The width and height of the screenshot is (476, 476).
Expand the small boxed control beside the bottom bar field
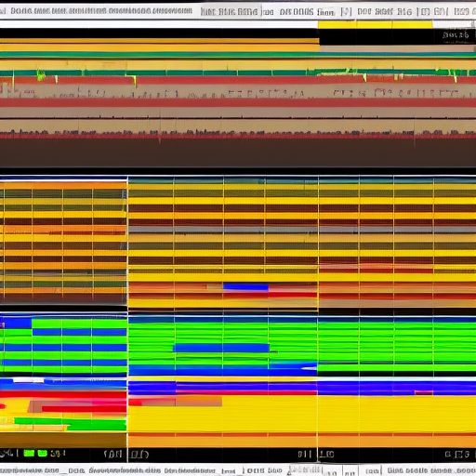coord(350,472)
